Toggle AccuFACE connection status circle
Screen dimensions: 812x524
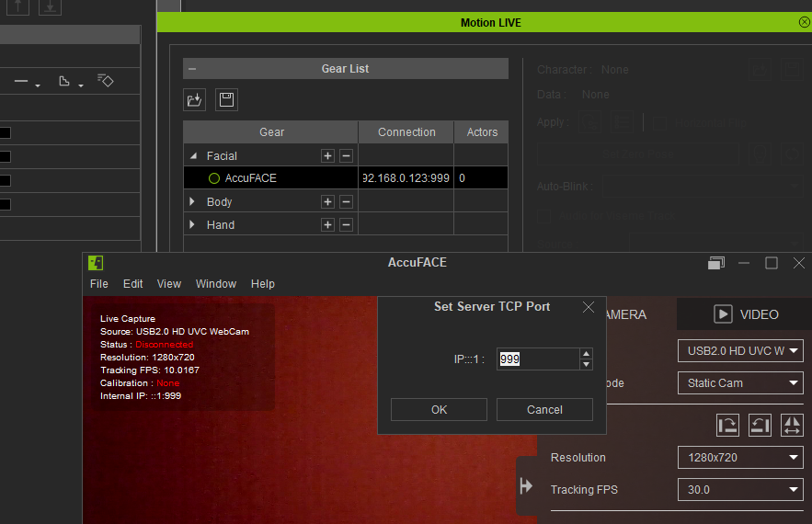214,178
